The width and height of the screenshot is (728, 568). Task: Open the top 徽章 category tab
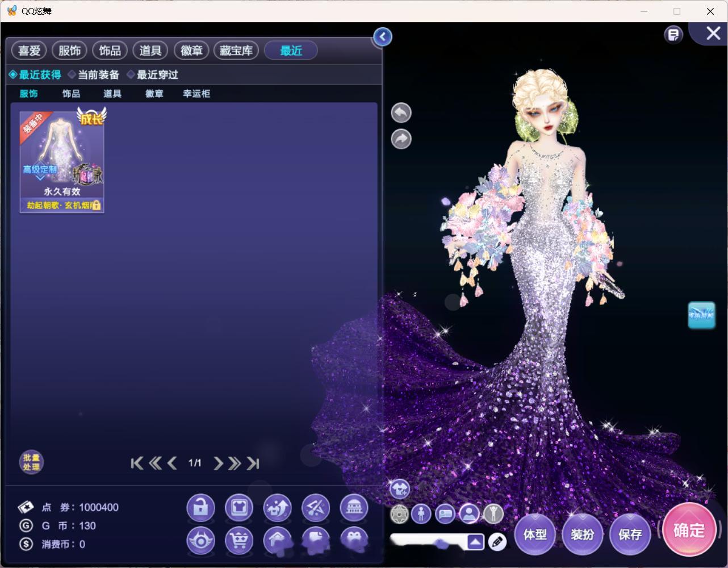[x=191, y=51]
